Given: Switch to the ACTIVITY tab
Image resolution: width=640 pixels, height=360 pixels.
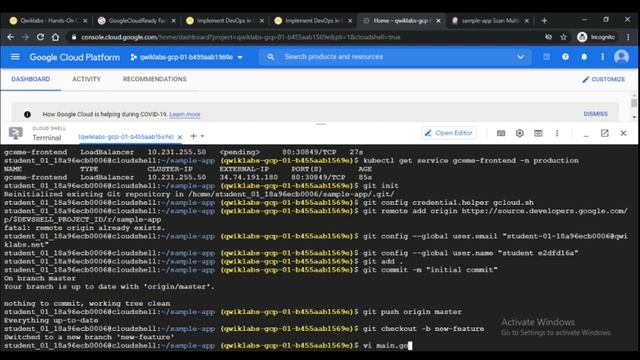Looking at the screenshot, I should (87, 79).
